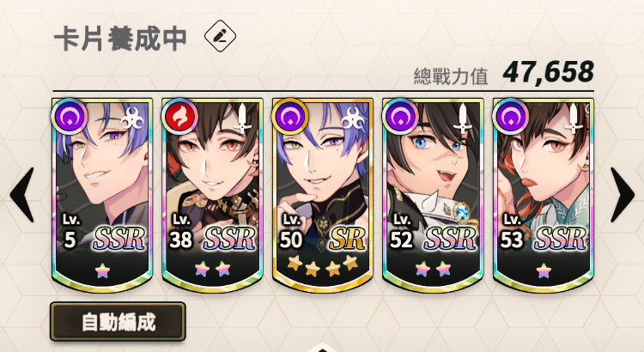Select the Lv. 50 SR card
644x352 pixels.
tap(323, 195)
